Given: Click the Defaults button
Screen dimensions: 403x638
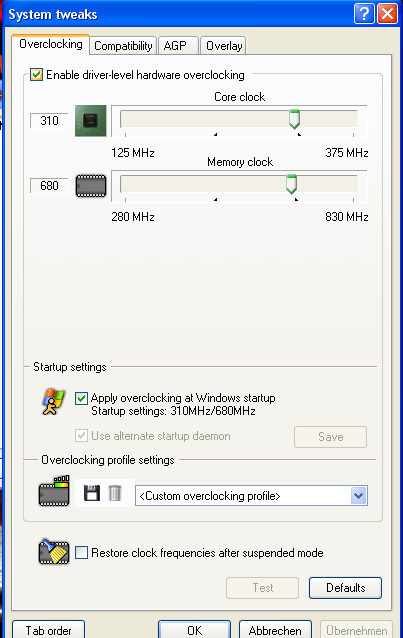Looking at the screenshot, I should tap(345, 588).
